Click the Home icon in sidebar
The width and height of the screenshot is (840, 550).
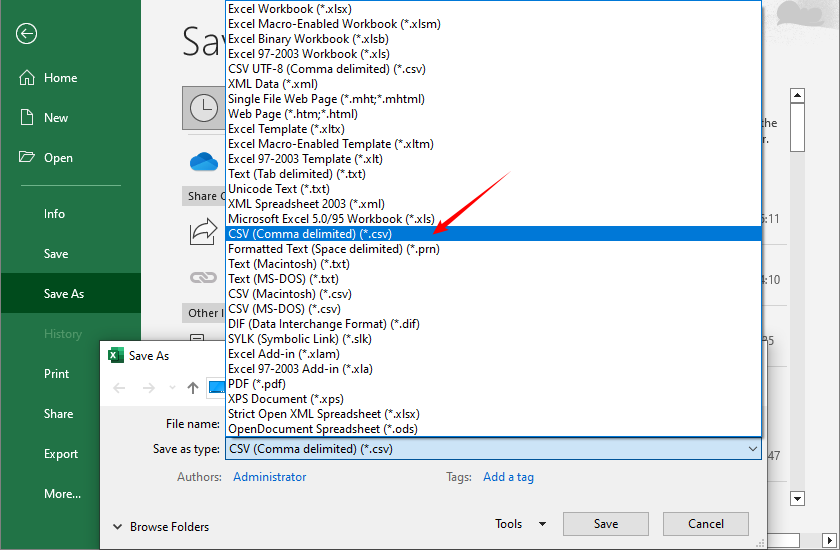pos(27,78)
